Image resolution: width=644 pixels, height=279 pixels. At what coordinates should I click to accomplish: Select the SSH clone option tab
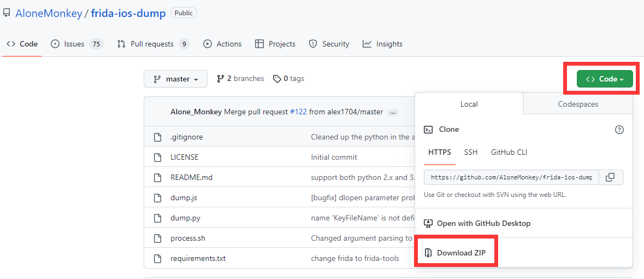(x=471, y=153)
